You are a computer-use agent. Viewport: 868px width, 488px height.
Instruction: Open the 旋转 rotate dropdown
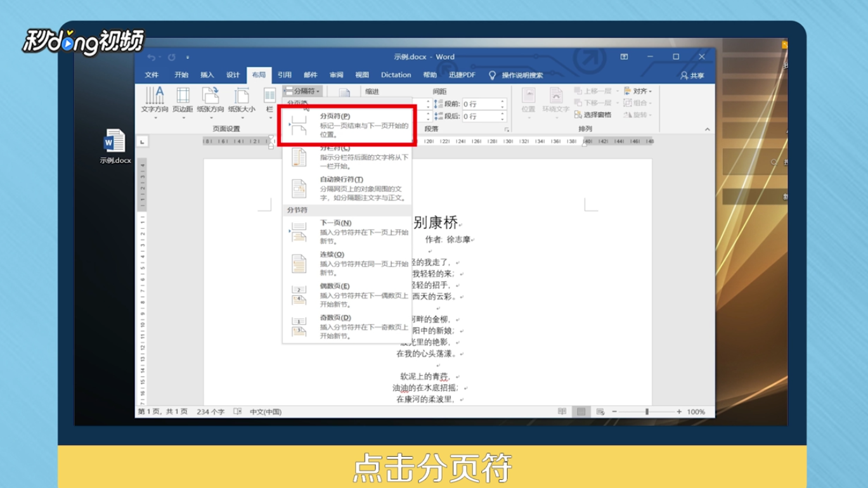coord(638,115)
